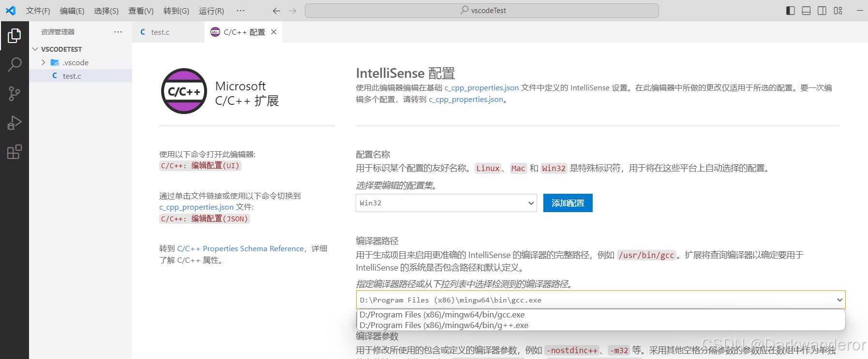Click the 编译器路径 section label
This screenshot has height=359, width=868.
click(377, 241)
